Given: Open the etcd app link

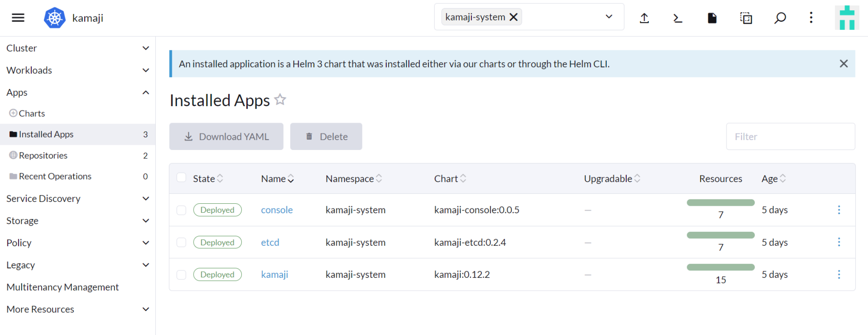Looking at the screenshot, I should (x=270, y=242).
